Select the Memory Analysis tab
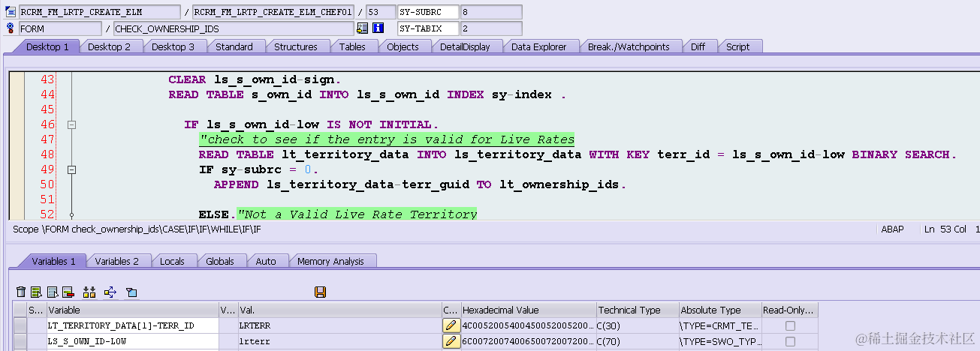The image size is (980, 351). coord(331,261)
